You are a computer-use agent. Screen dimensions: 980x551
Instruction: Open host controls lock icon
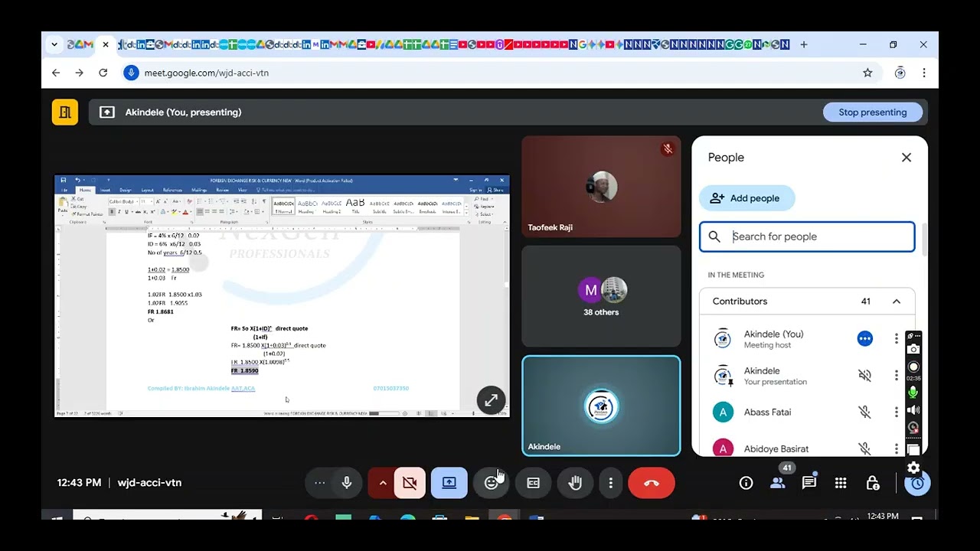coord(872,483)
